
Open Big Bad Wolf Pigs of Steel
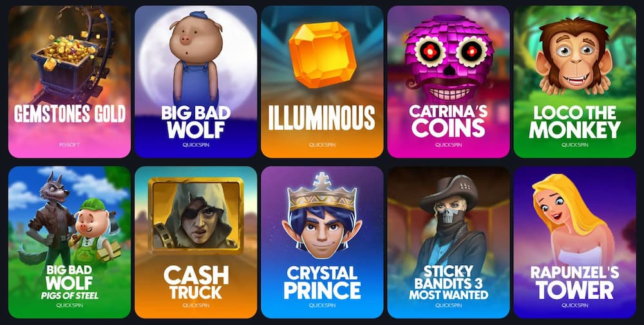[70, 242]
